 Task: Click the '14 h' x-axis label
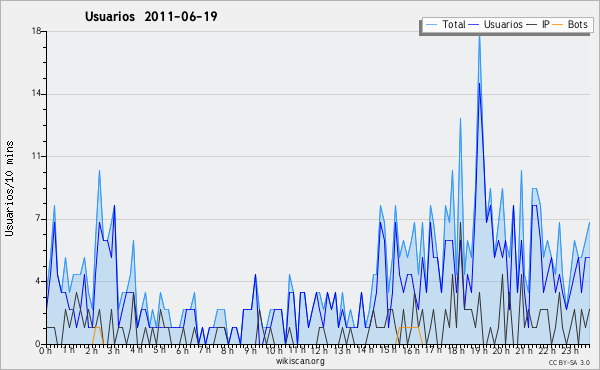point(365,350)
